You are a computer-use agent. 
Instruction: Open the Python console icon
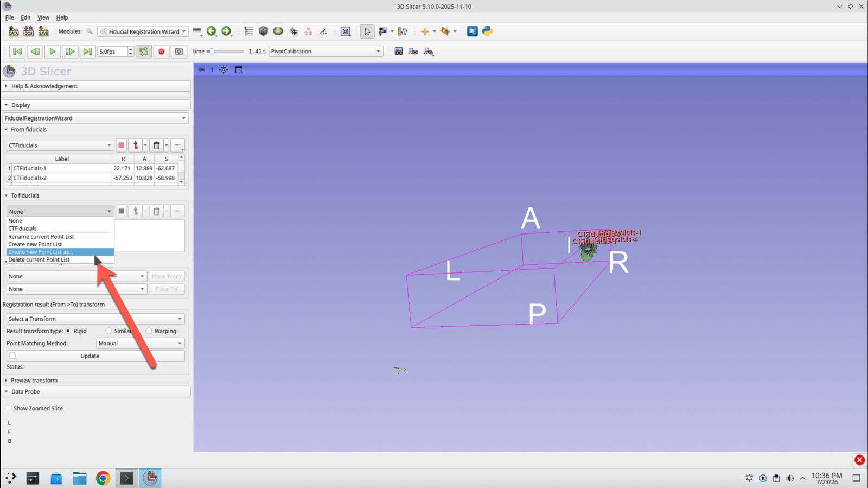(487, 31)
